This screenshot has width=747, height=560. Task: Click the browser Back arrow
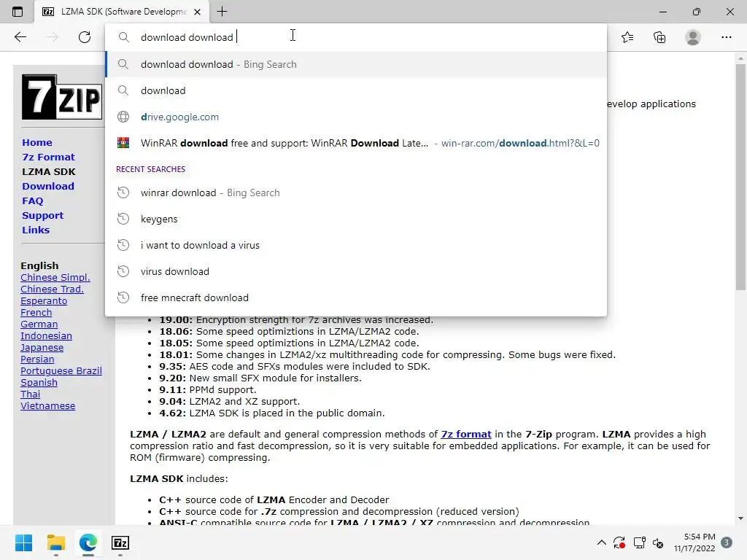20,37
